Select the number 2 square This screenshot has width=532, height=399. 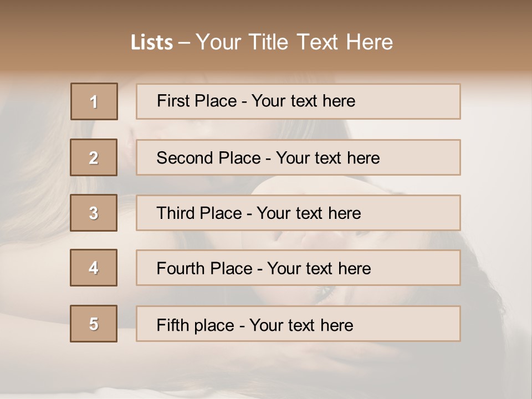click(x=94, y=157)
